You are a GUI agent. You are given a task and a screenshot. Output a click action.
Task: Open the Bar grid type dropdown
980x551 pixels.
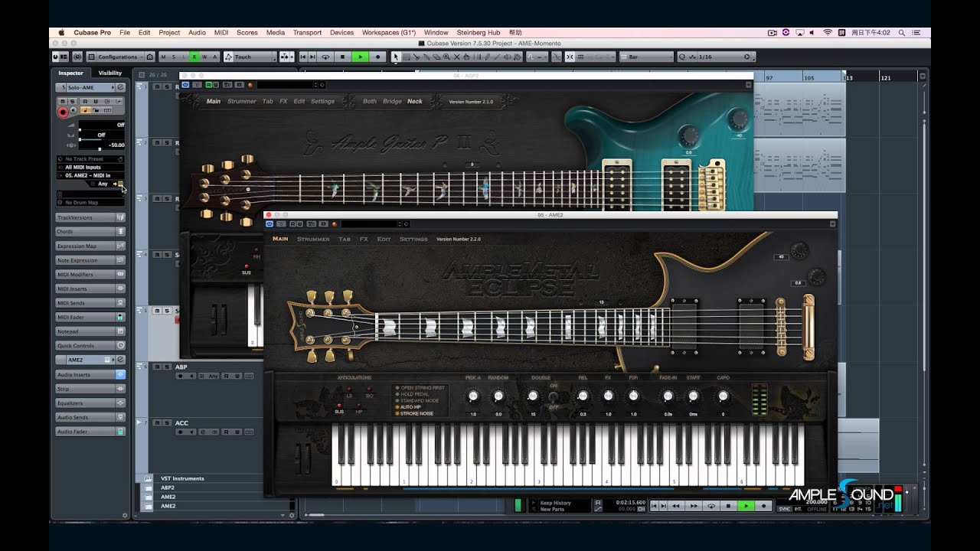(x=646, y=57)
